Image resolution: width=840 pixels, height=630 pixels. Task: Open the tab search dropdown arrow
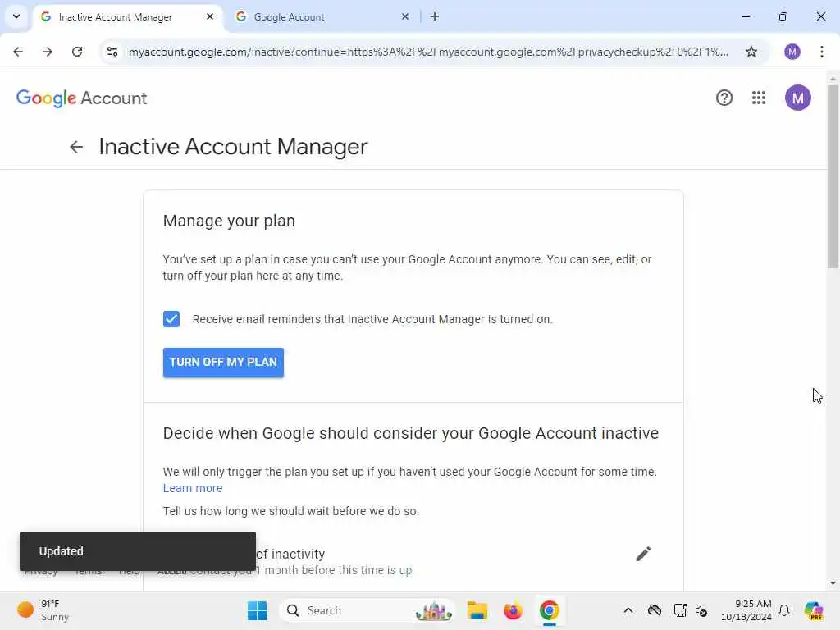click(x=16, y=16)
